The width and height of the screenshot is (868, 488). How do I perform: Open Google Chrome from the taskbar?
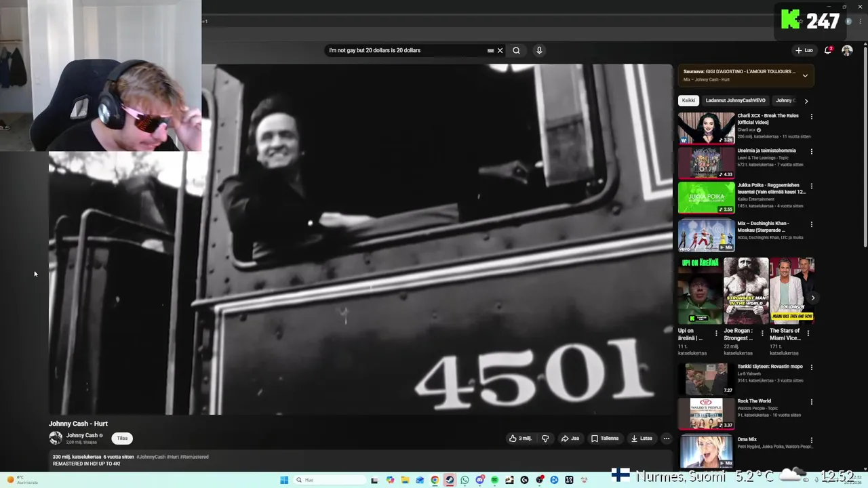tap(435, 480)
